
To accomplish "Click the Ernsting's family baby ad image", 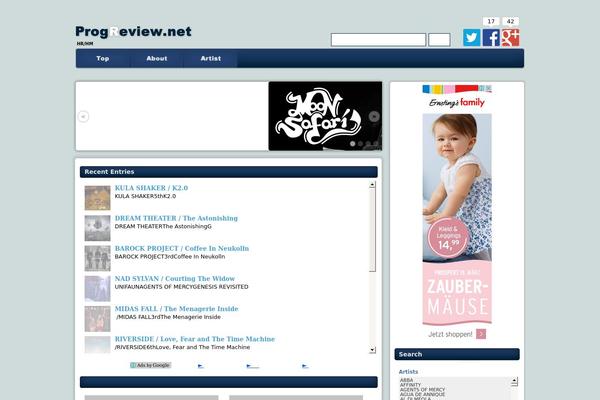I will coord(457,187).
